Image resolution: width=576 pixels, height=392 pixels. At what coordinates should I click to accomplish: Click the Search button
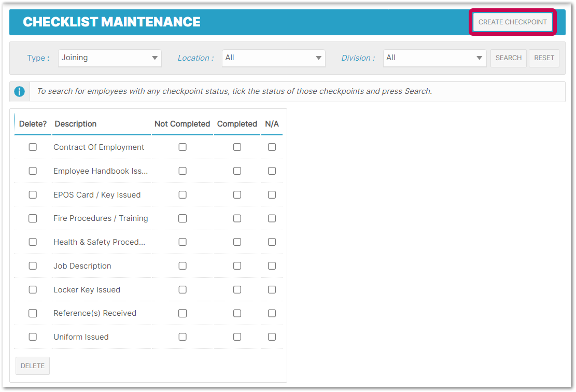pos(509,58)
